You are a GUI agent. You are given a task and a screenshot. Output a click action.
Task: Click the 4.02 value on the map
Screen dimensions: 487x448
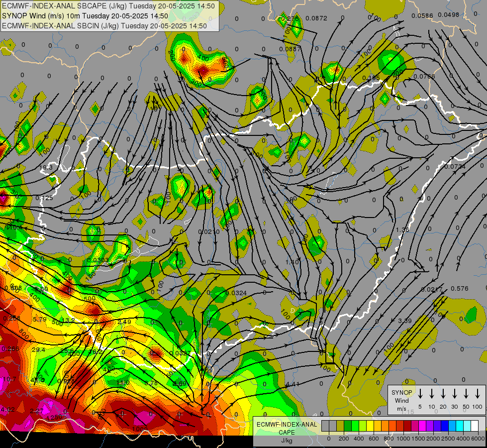coord(8,410)
